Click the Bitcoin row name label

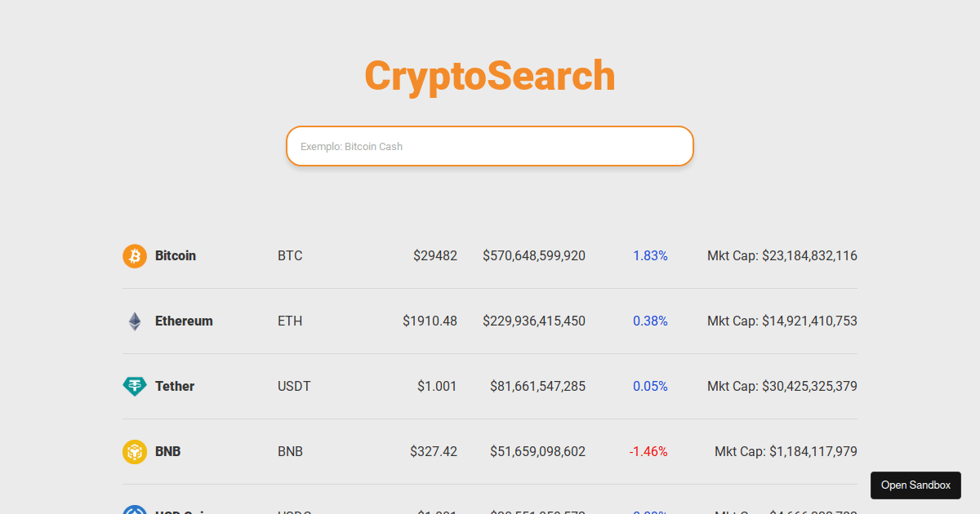pyautogui.click(x=176, y=255)
